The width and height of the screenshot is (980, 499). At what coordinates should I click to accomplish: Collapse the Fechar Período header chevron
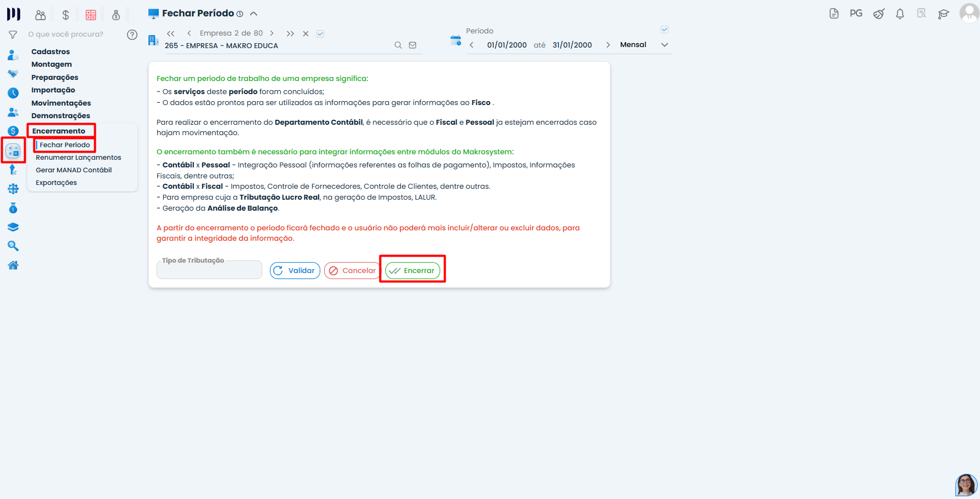pos(253,14)
